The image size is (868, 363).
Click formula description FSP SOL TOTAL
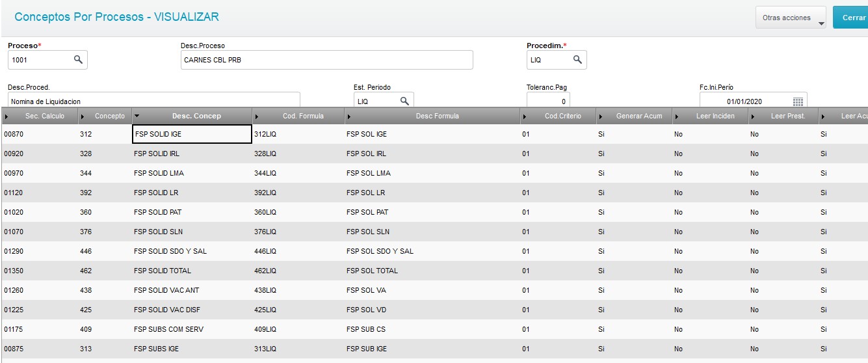[x=372, y=271]
